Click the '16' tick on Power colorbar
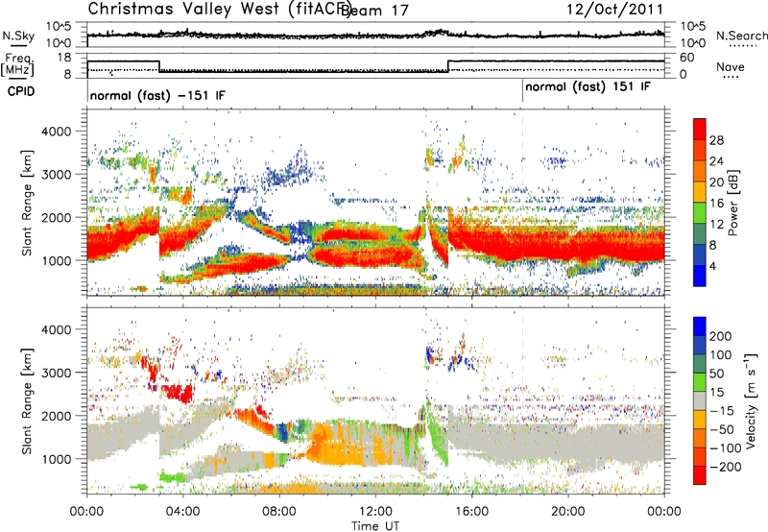Screen dimensions: 768x532 point(716,204)
